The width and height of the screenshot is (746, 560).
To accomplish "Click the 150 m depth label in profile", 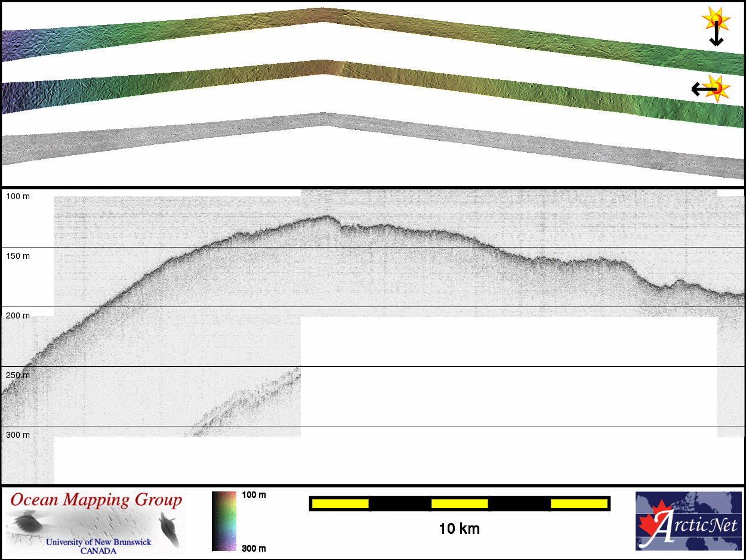I will [x=18, y=256].
